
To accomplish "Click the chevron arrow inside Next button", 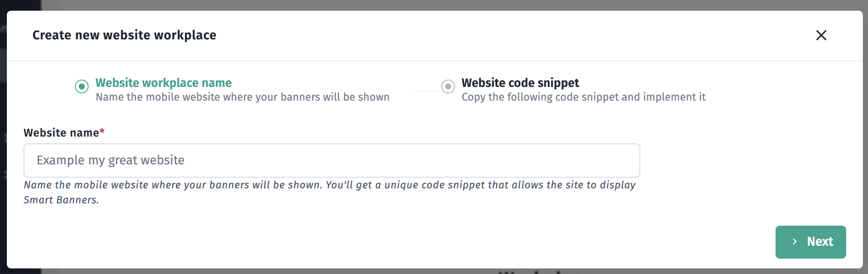I will [795, 242].
